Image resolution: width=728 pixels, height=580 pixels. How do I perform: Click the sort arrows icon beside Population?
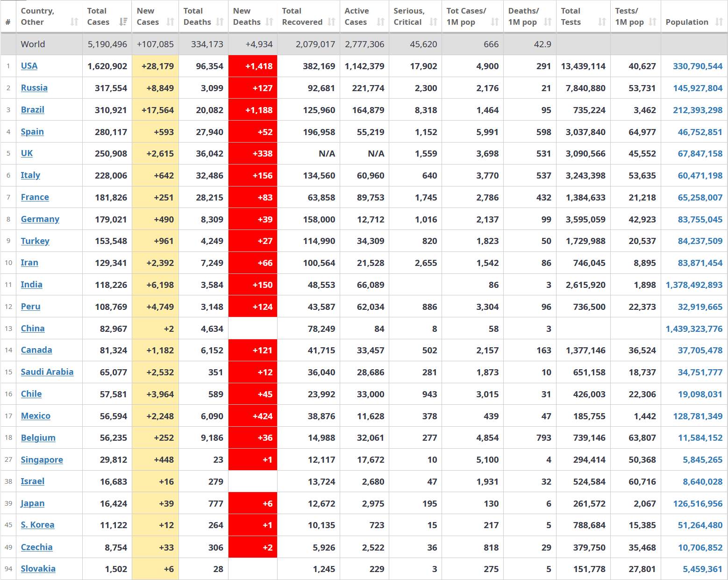719,22
